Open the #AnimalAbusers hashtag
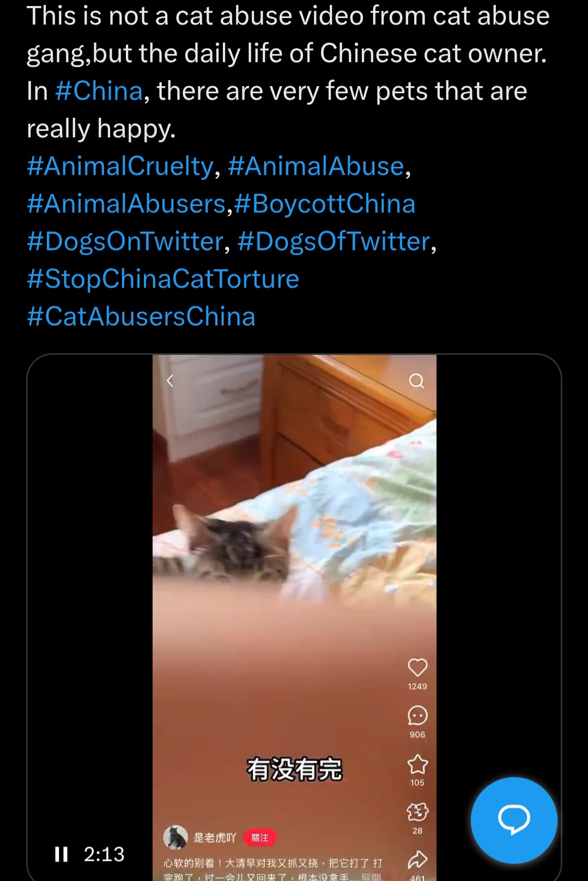Image resolution: width=588 pixels, height=881 pixels. pyautogui.click(x=126, y=204)
